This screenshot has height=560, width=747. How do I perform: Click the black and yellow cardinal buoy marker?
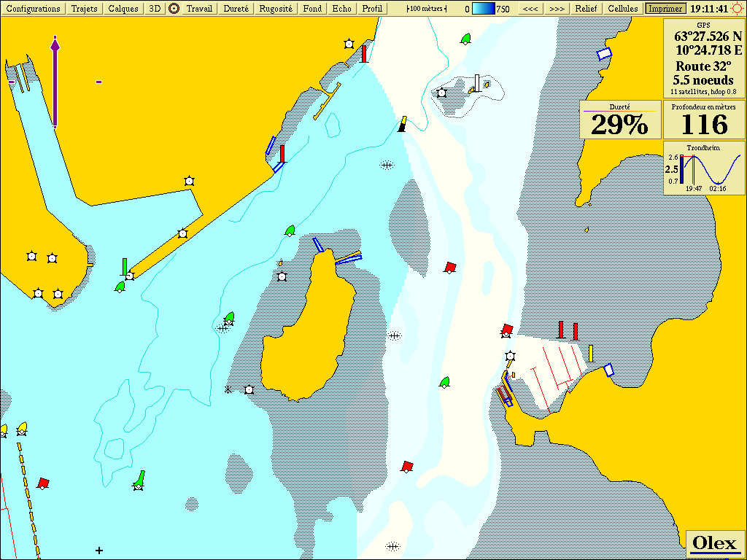[402, 126]
